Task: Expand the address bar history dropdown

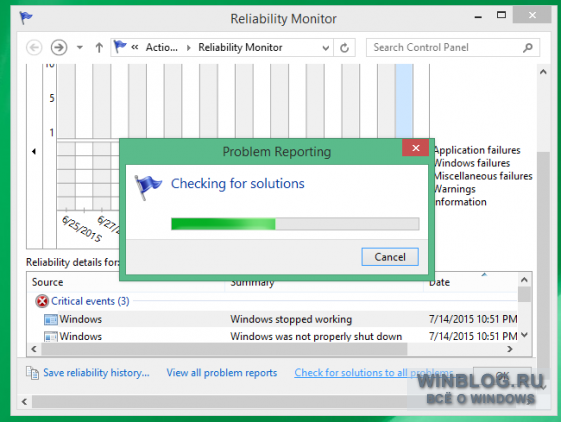Action: (x=325, y=48)
